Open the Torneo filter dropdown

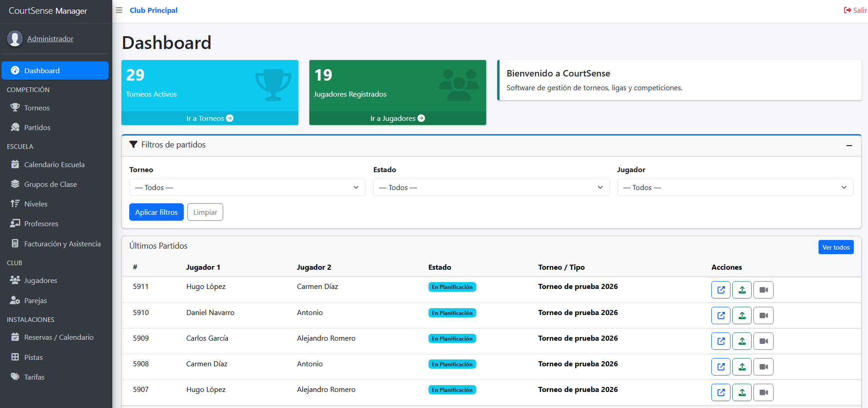tap(247, 187)
